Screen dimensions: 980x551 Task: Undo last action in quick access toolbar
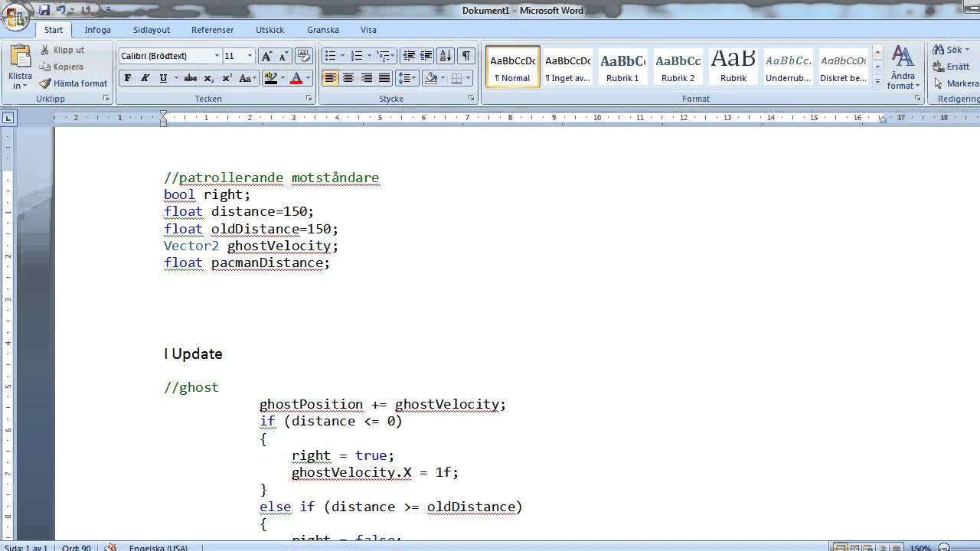(x=61, y=10)
